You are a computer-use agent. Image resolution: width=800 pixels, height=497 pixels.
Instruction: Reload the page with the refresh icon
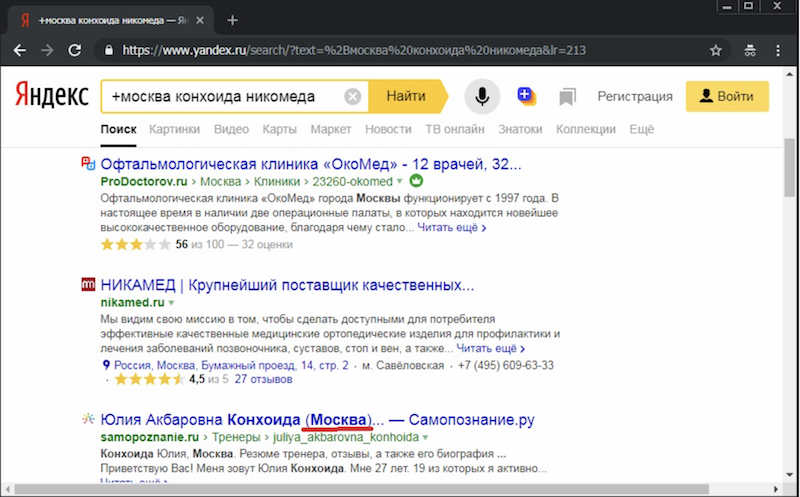click(x=75, y=50)
